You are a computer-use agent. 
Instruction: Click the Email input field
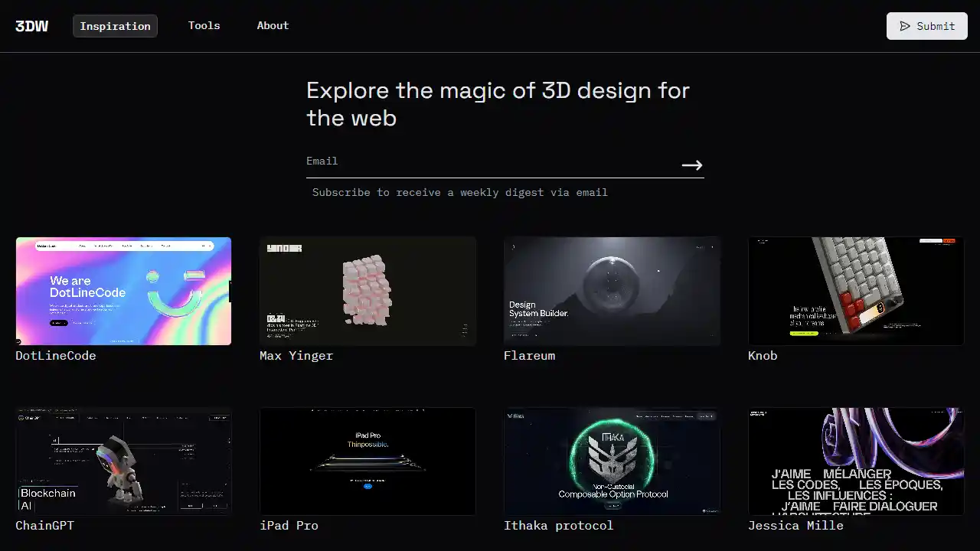(459, 161)
